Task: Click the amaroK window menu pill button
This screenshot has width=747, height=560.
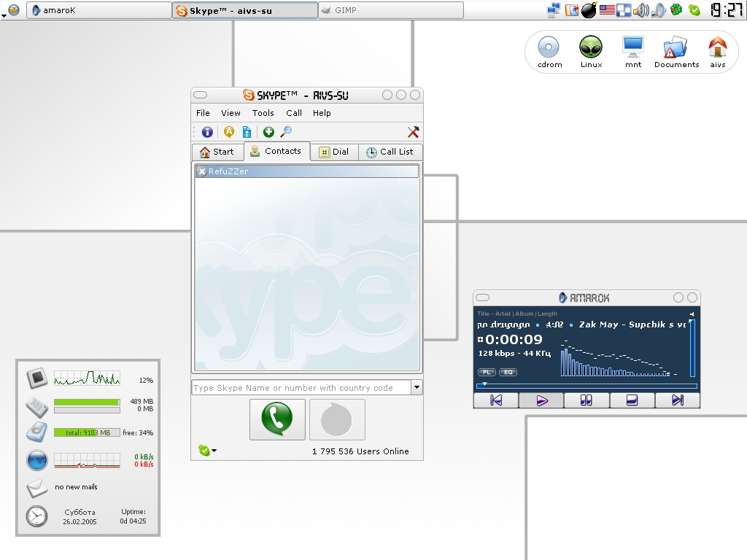Action: (x=483, y=297)
